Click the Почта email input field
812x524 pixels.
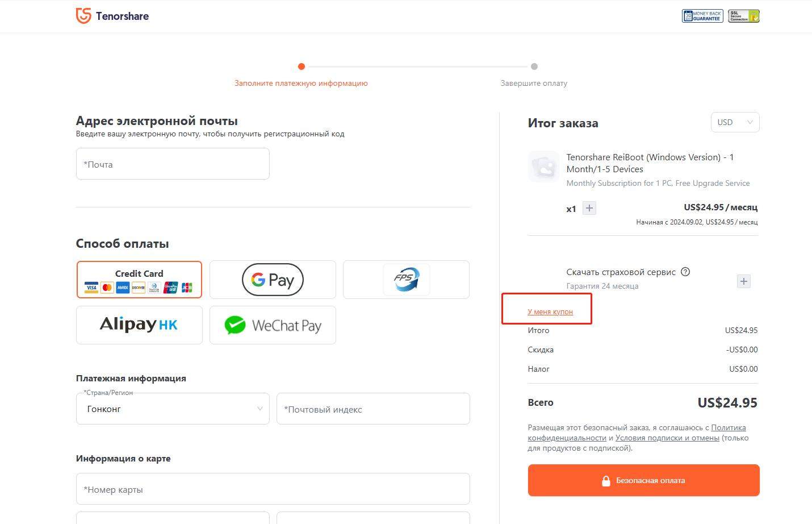pyautogui.click(x=173, y=164)
